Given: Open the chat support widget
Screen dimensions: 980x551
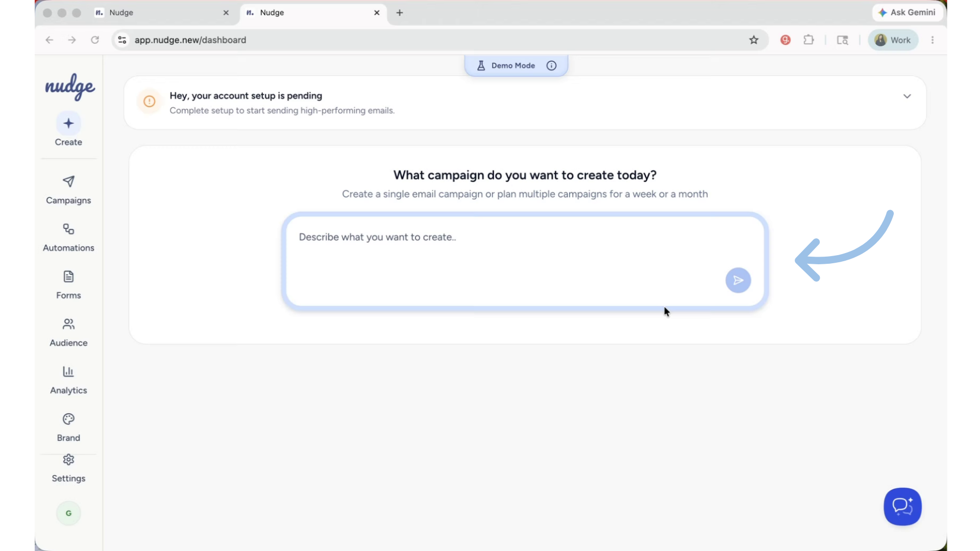Looking at the screenshot, I should tap(902, 507).
